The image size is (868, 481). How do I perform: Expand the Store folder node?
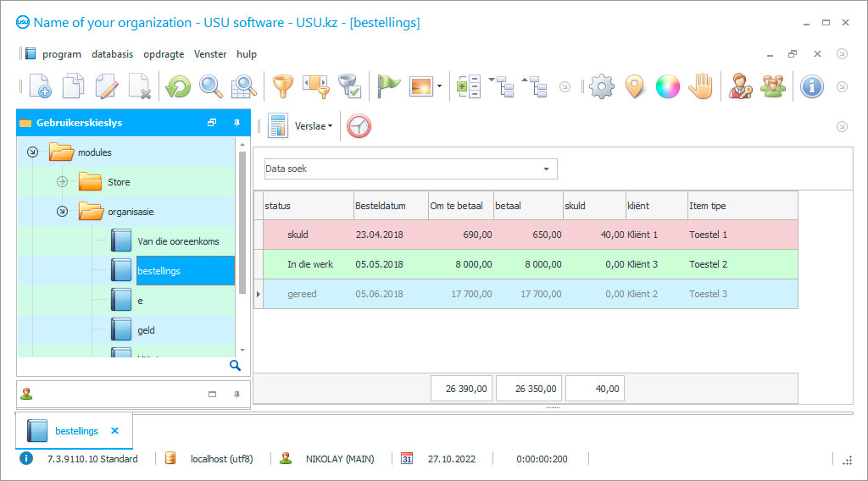(x=62, y=182)
